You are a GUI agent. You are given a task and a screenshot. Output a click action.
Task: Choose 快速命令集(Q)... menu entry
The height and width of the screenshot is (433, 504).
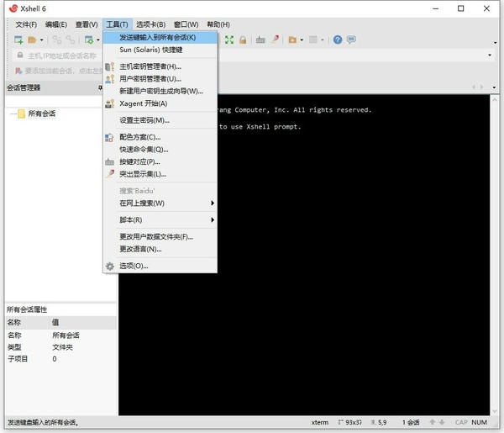[160, 150]
